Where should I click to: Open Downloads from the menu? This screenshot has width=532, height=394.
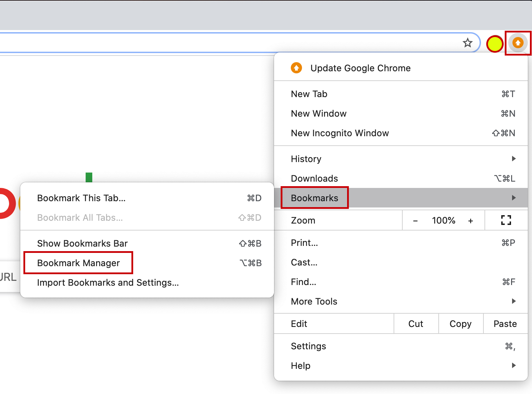(314, 178)
